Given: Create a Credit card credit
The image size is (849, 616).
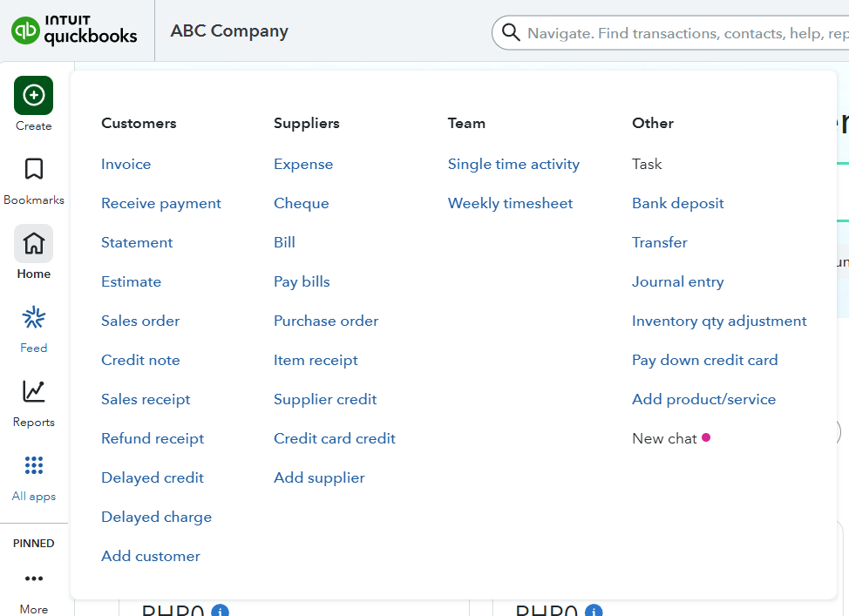Looking at the screenshot, I should tap(335, 438).
